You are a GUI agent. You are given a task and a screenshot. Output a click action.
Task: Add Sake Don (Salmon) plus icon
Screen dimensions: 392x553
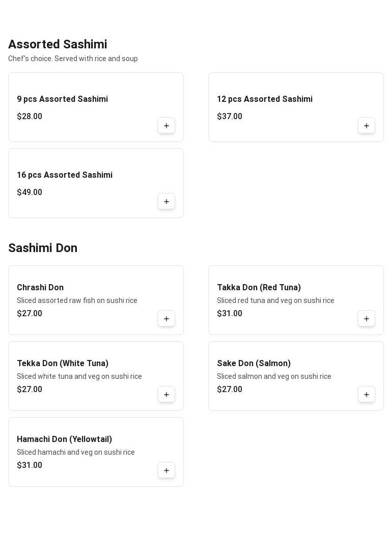click(x=367, y=395)
